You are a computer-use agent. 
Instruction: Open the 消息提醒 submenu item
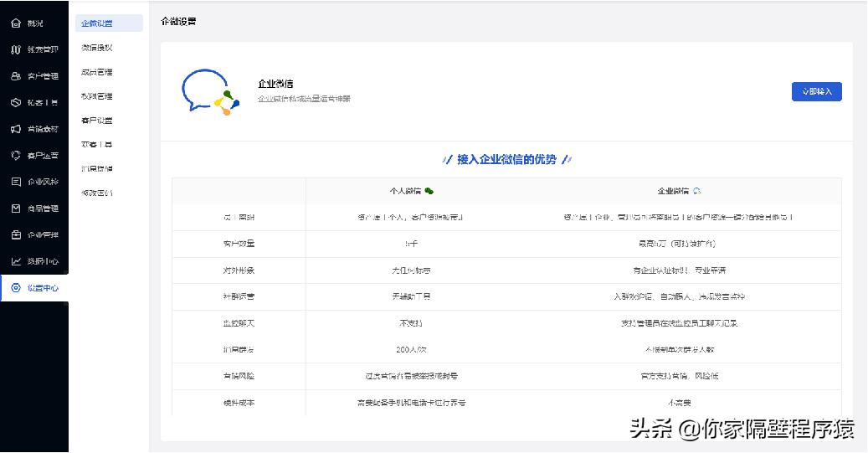(x=97, y=169)
